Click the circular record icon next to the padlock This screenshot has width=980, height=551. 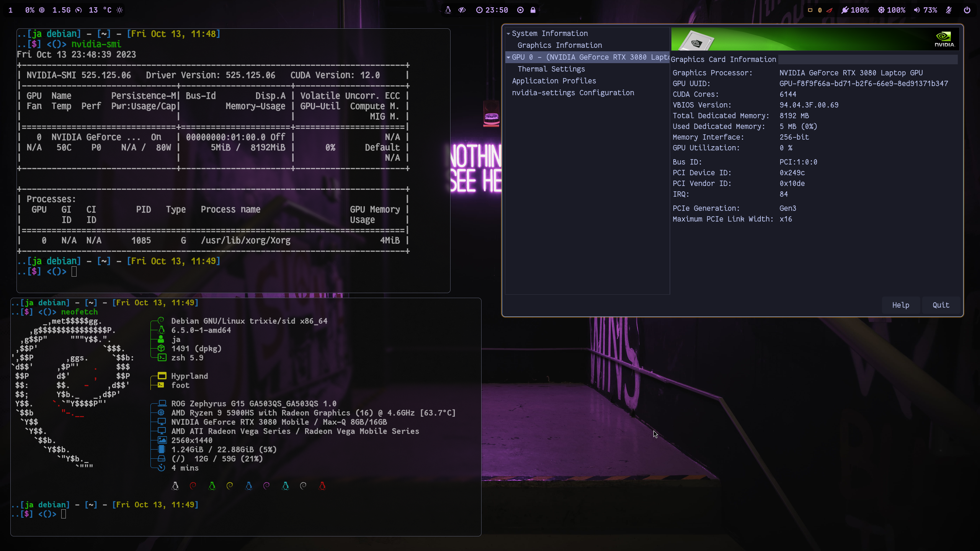(520, 10)
